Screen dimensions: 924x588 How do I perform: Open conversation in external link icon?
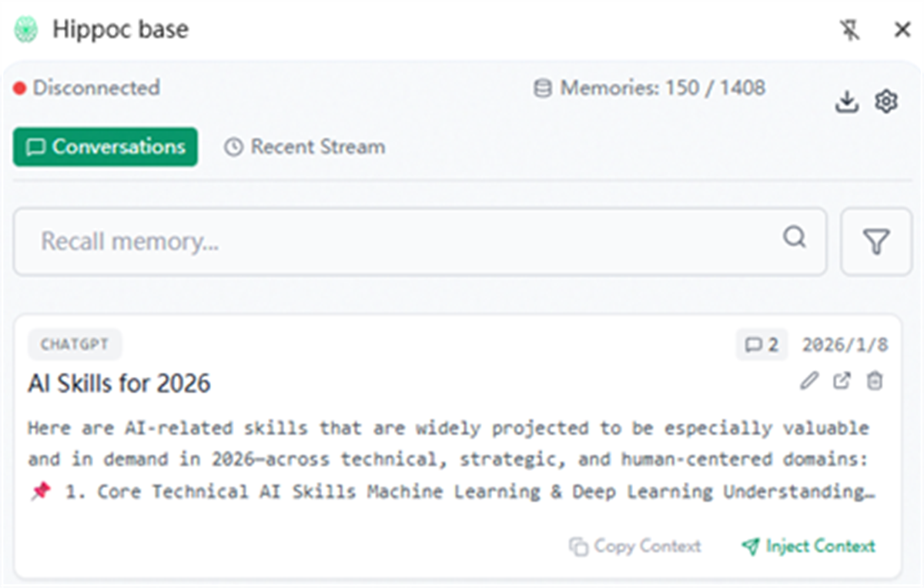(842, 381)
